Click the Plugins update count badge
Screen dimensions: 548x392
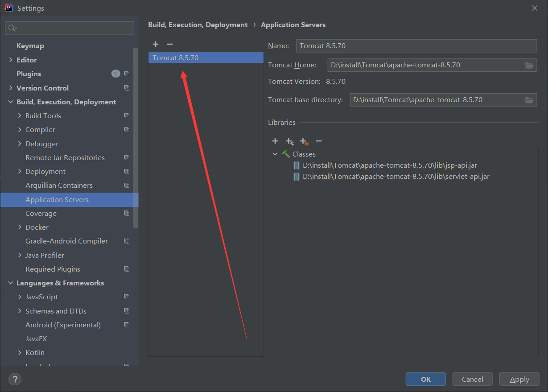pos(116,74)
